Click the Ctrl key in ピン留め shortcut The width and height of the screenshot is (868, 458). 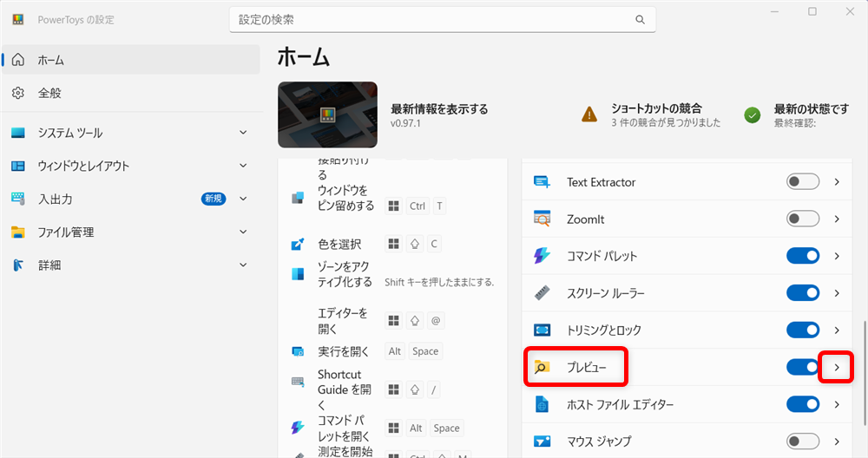(x=418, y=206)
